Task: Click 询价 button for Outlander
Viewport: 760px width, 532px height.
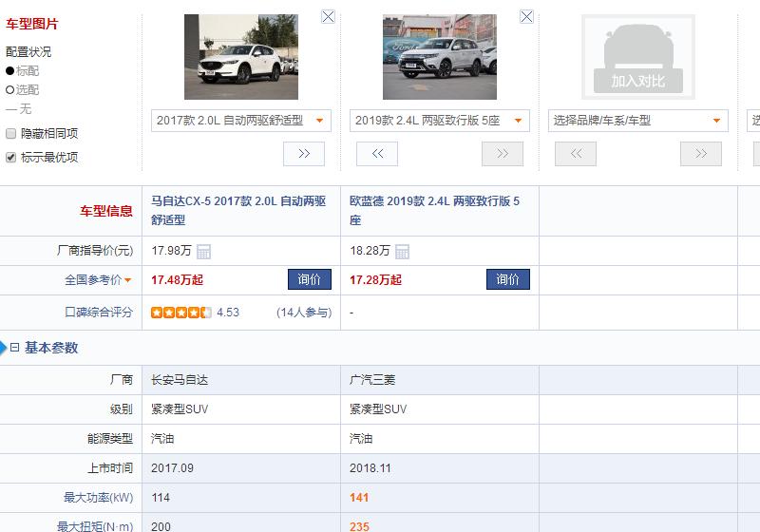Action: [x=508, y=279]
